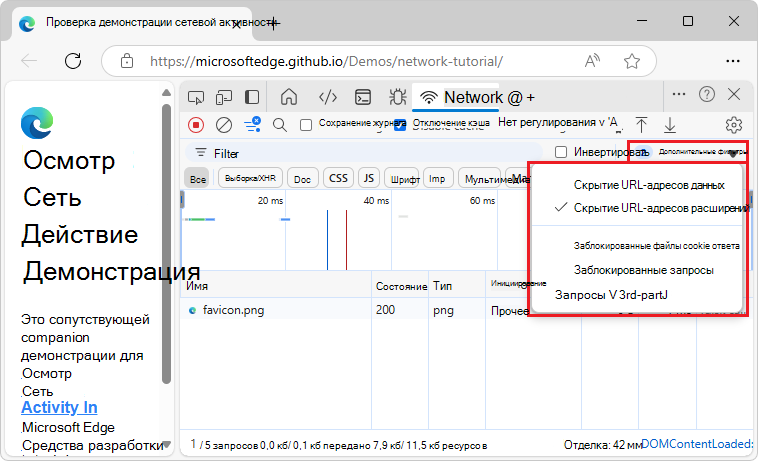Add a tool with plus next to Network
Image resolution: width=758 pixels, height=461 pixels.
pos(531,98)
